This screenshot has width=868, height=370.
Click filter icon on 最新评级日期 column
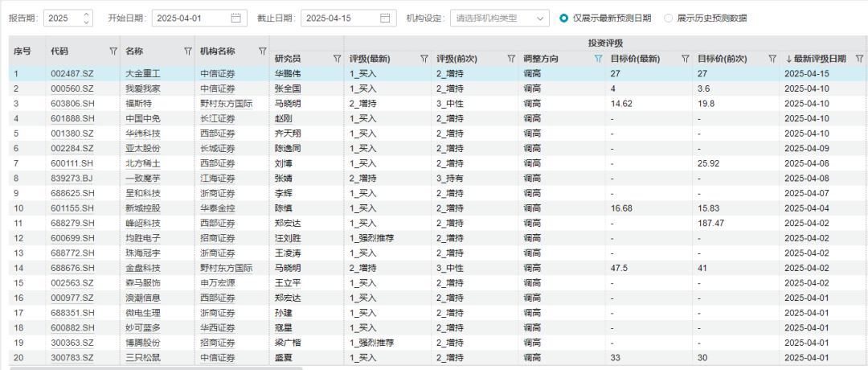[x=859, y=59]
